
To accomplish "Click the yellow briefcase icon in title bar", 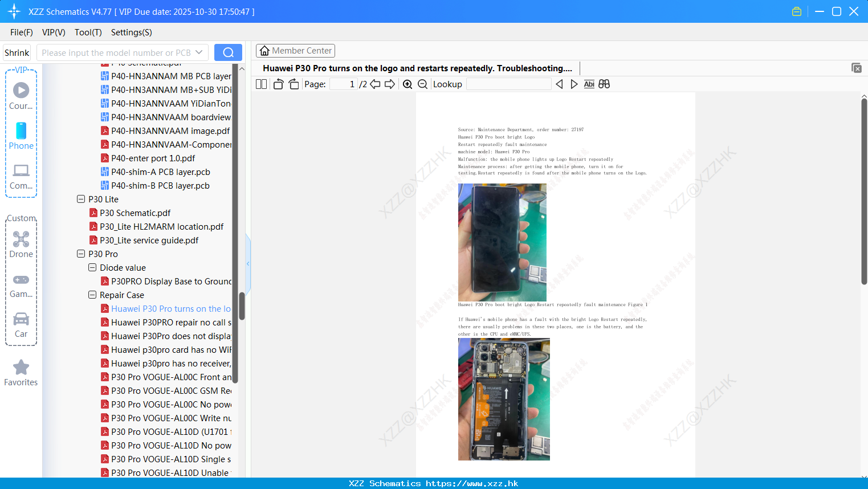I will click(797, 11).
